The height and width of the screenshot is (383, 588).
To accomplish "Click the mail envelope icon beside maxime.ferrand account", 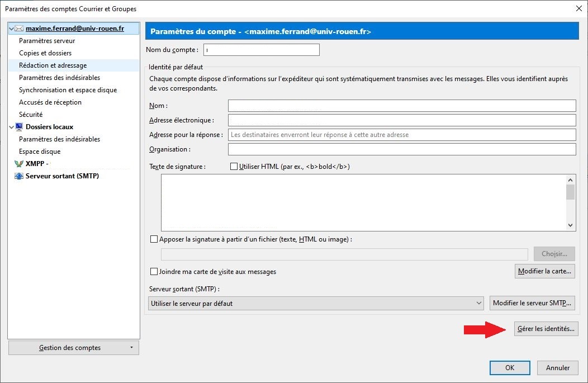I will coord(19,29).
